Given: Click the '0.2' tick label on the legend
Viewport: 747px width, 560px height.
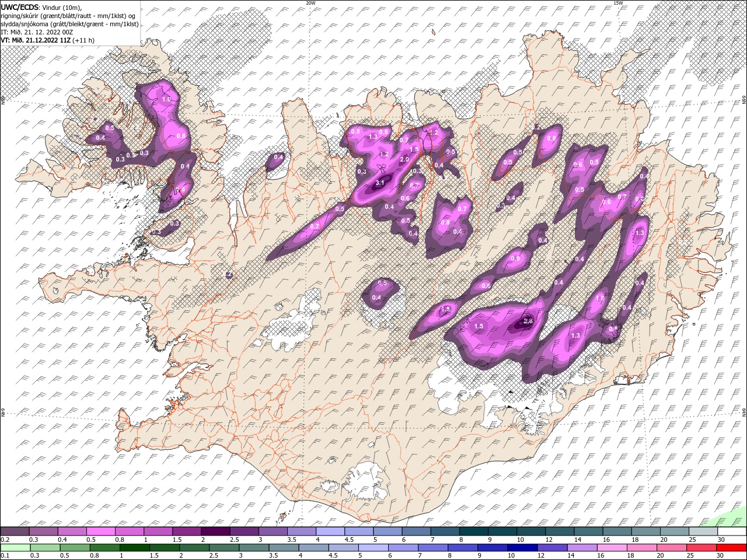Looking at the screenshot, I should [x=5, y=540].
